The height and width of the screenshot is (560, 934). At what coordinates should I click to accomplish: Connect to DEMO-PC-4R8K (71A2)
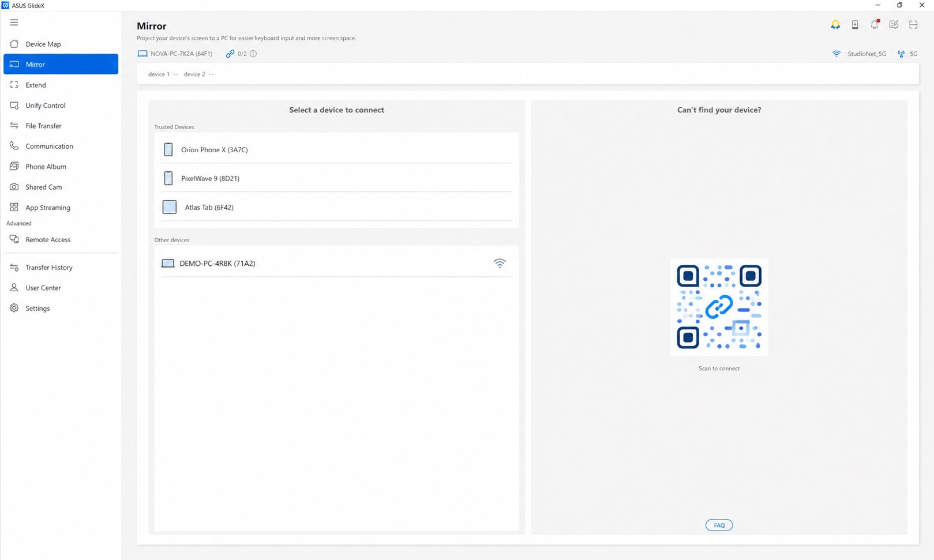click(x=336, y=264)
